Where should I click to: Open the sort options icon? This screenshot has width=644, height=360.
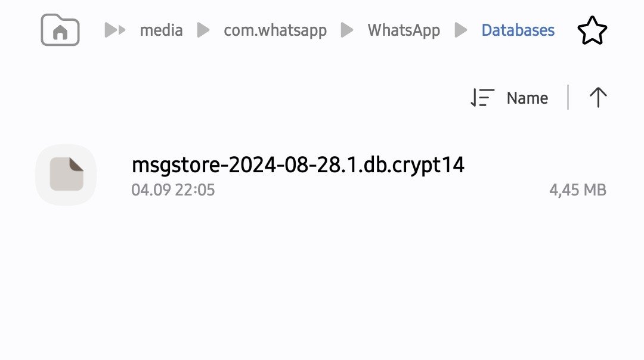pyautogui.click(x=482, y=98)
